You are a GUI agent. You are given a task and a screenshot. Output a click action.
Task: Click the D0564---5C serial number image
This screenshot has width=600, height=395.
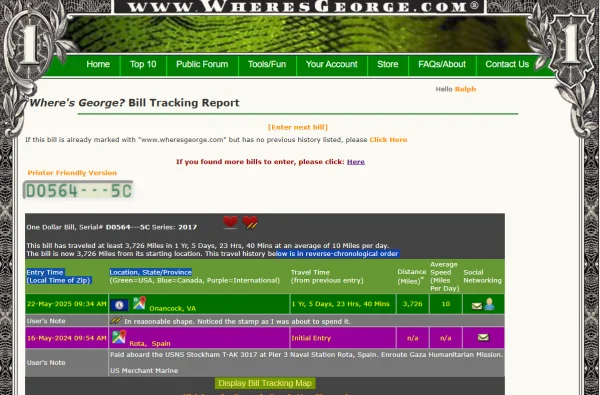pyautogui.click(x=78, y=190)
